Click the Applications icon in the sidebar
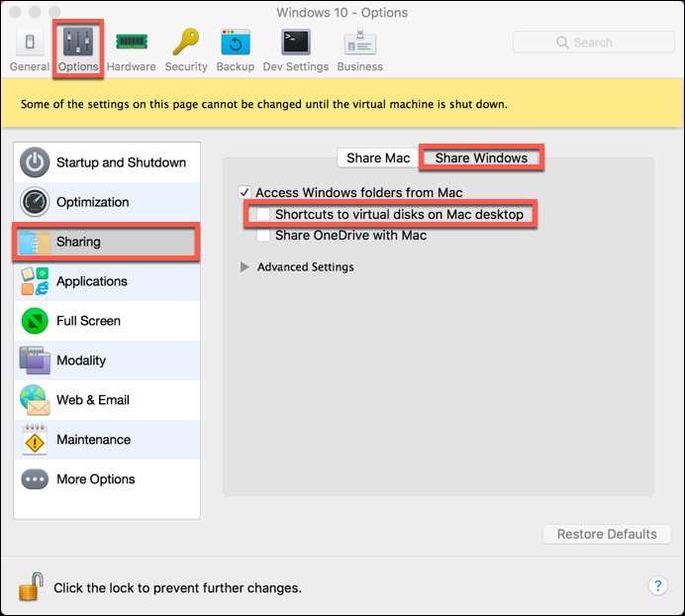The image size is (685, 616). (35, 281)
